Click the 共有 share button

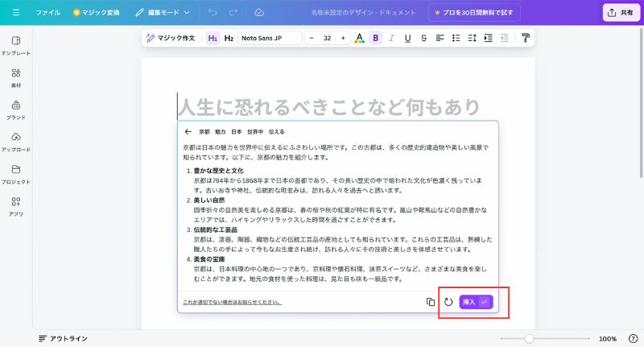click(x=621, y=12)
